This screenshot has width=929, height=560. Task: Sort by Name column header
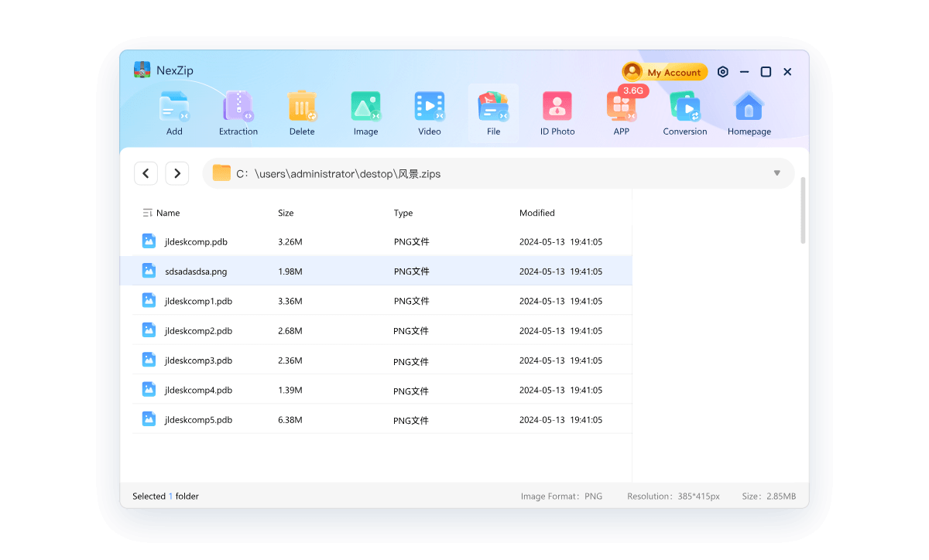(168, 213)
